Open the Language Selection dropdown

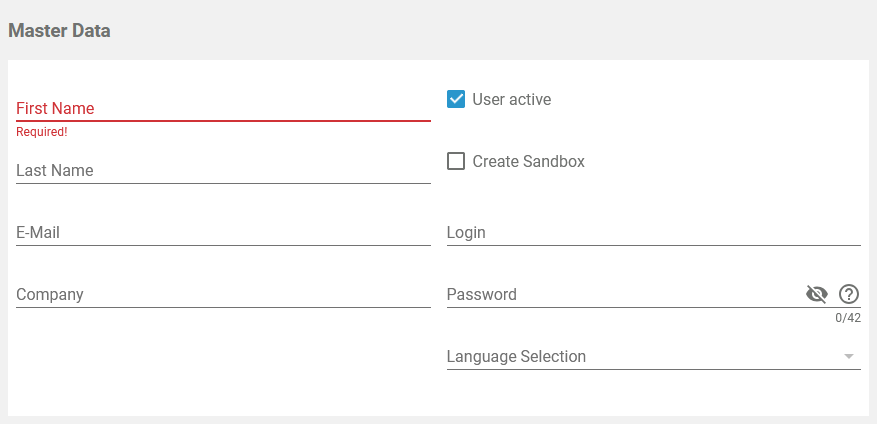pos(653,356)
